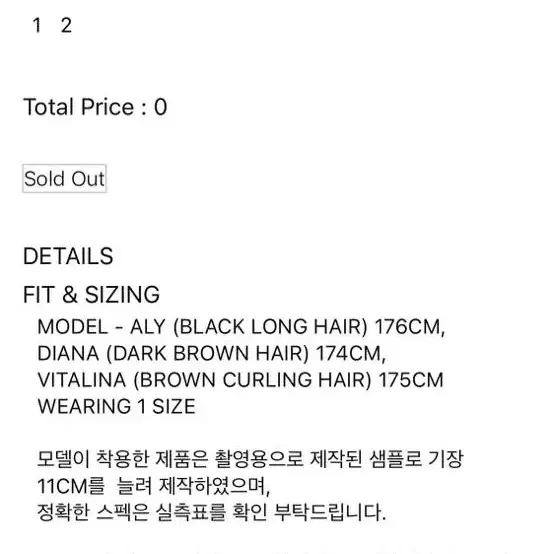The height and width of the screenshot is (554, 554).
Task: Click the MODEL - ALY text line
Action: (x=241, y=326)
